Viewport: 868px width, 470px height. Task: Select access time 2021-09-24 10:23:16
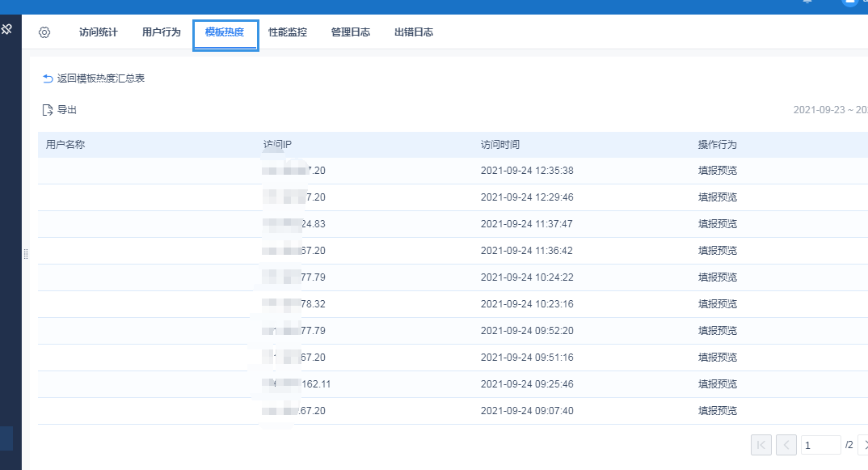click(527, 303)
